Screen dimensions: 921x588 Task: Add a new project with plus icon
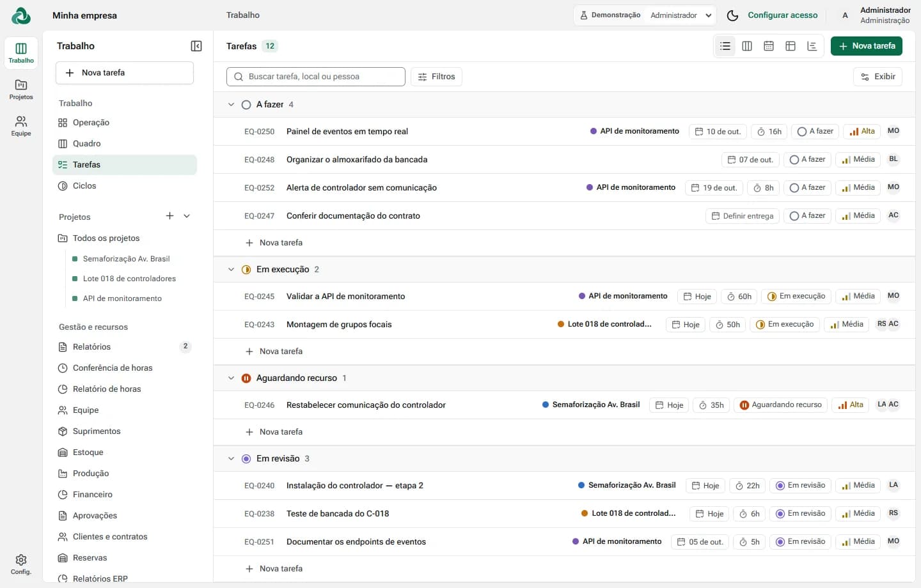coord(169,216)
